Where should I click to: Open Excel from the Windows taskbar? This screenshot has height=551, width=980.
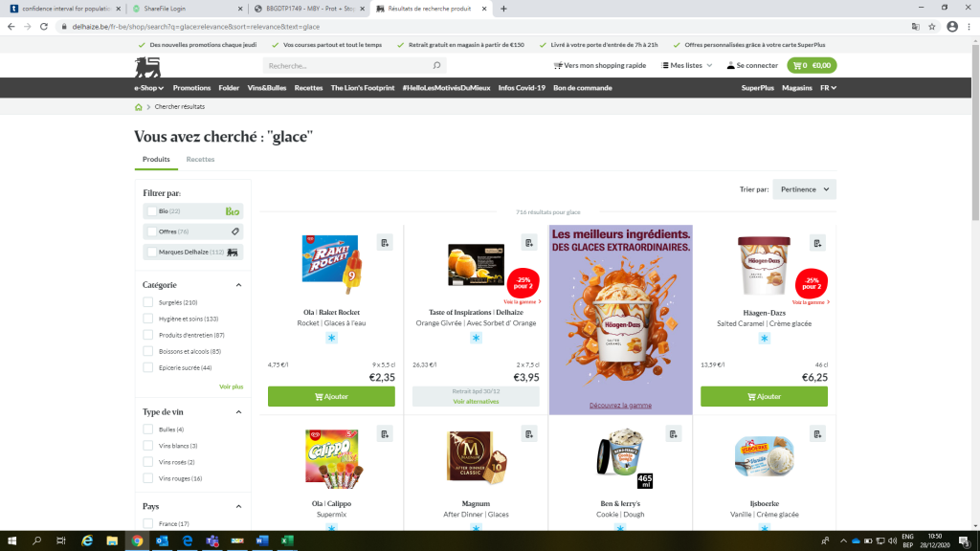[x=287, y=540]
